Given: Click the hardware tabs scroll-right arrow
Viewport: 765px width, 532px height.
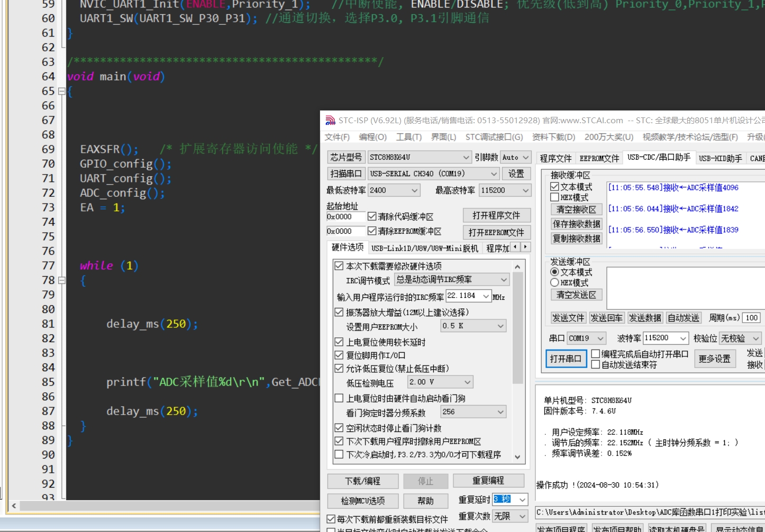Looking at the screenshot, I should (525, 247).
